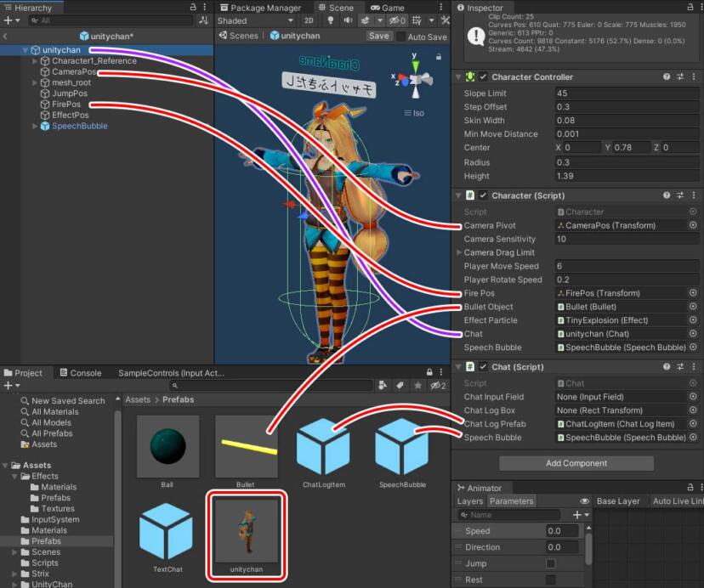Click the scene orientation gizmo
The height and width of the screenshot is (588, 704).
pyautogui.click(x=416, y=79)
